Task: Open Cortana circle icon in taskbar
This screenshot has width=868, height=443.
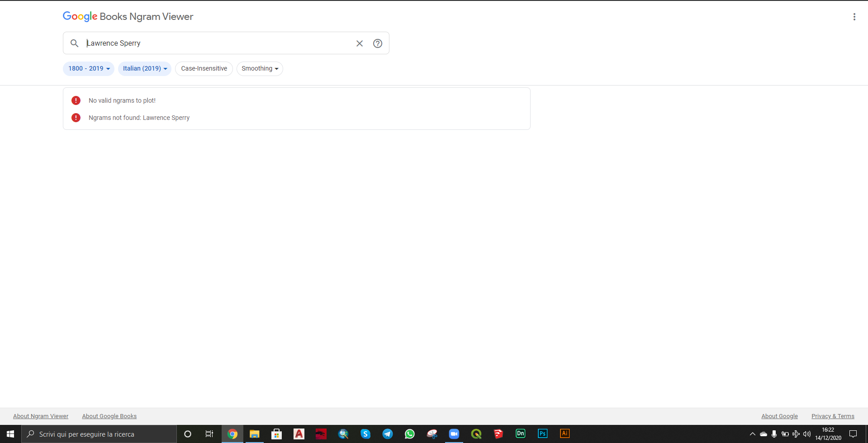Action: pyautogui.click(x=188, y=434)
